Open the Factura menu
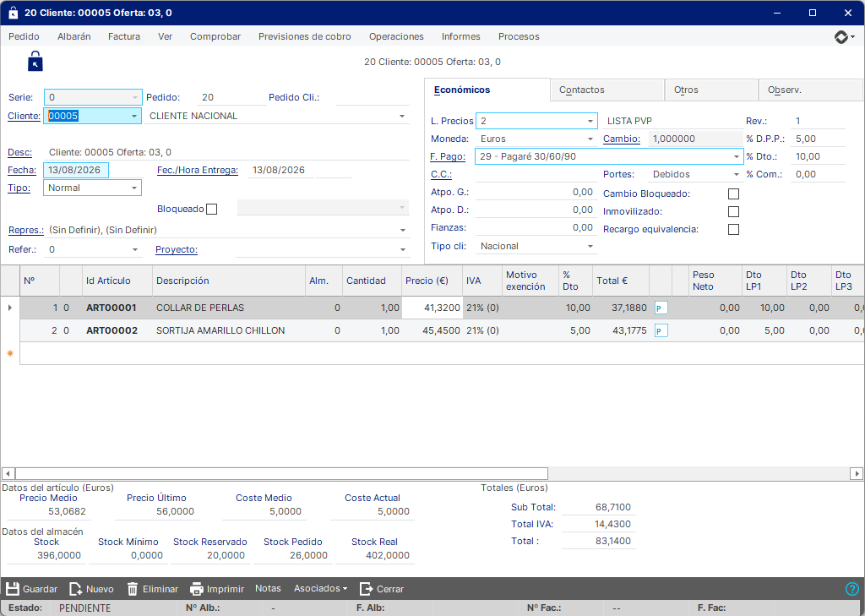865x616 pixels. tap(124, 36)
